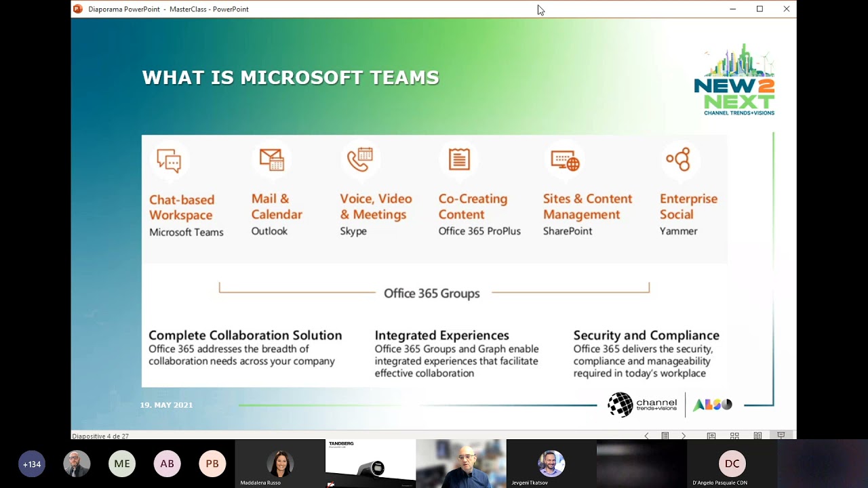
Task: Click the PowerPoint app icon in title bar
Action: tap(78, 9)
